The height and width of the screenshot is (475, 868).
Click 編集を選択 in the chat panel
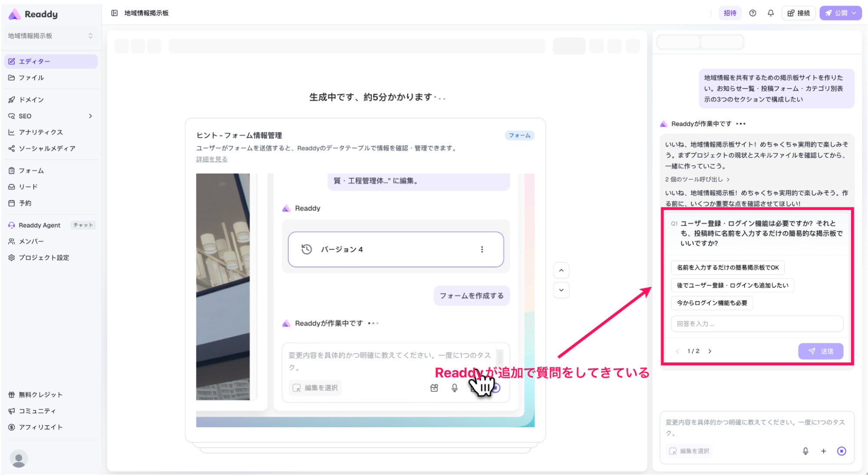coord(690,451)
